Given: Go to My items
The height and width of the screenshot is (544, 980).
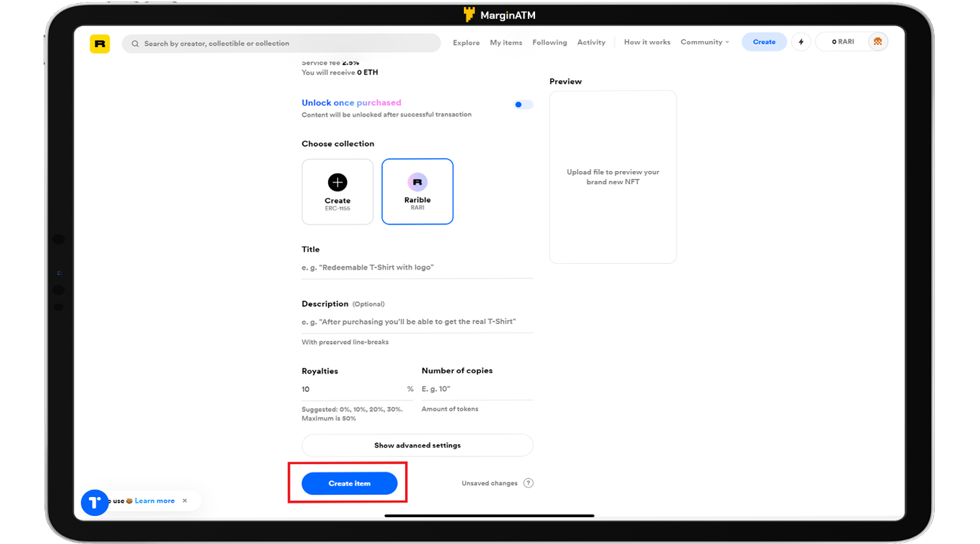Looking at the screenshot, I should 506,42.
